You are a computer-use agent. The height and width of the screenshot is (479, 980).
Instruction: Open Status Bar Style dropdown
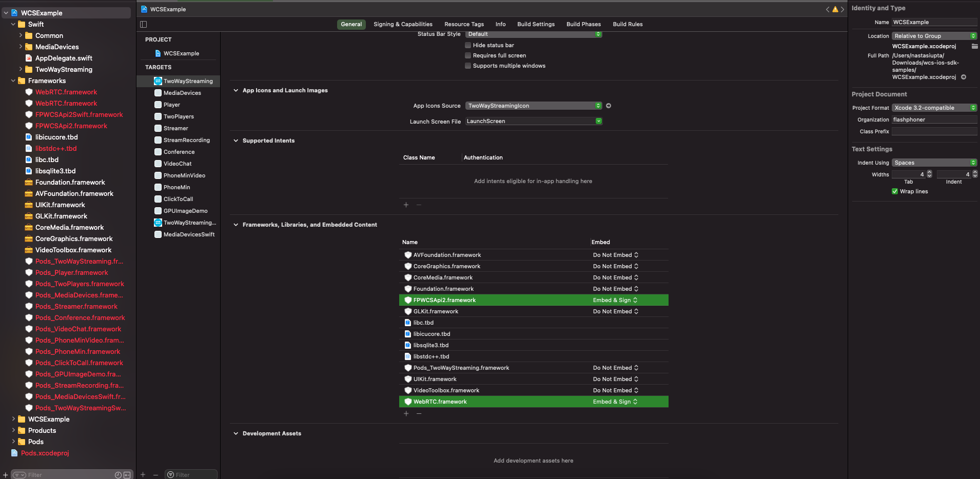[x=534, y=34]
